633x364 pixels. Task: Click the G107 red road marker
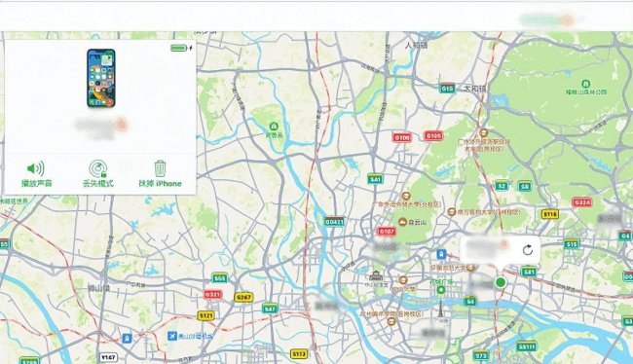pos(387,232)
